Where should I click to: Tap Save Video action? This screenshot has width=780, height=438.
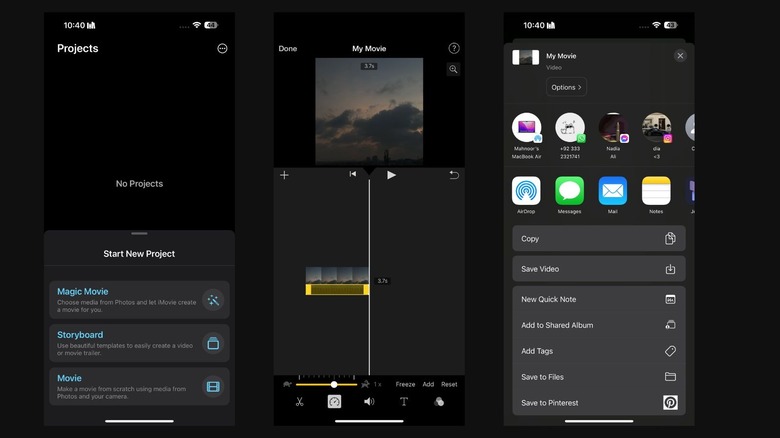click(599, 269)
